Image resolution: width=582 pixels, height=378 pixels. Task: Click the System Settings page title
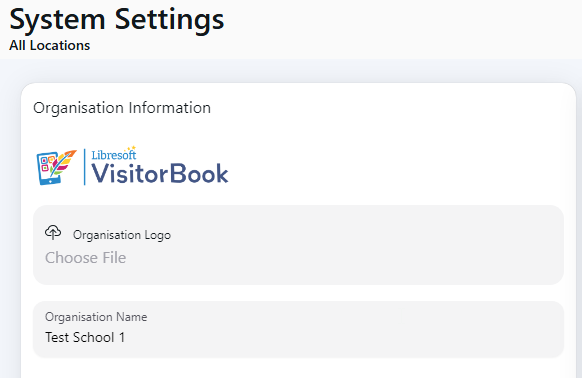click(117, 19)
